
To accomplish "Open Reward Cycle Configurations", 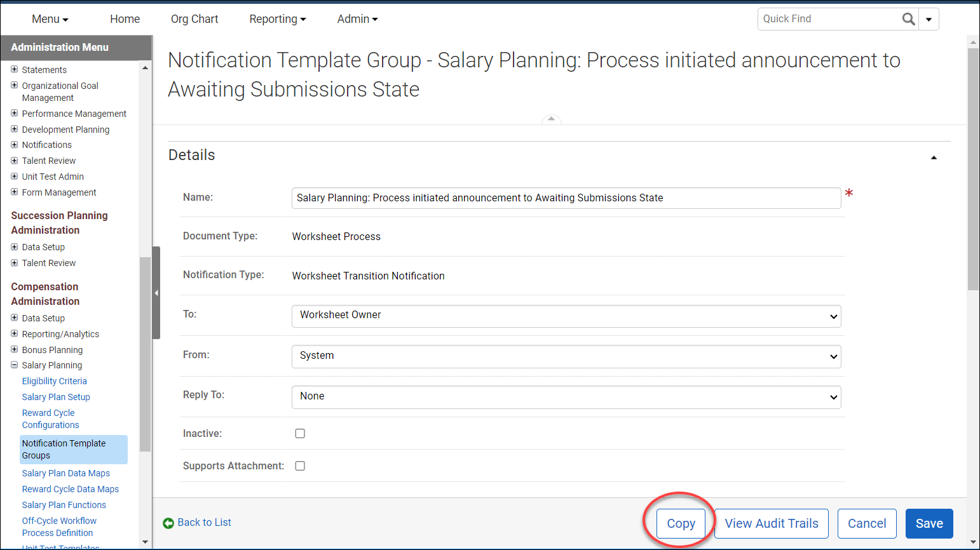I will tap(50, 419).
